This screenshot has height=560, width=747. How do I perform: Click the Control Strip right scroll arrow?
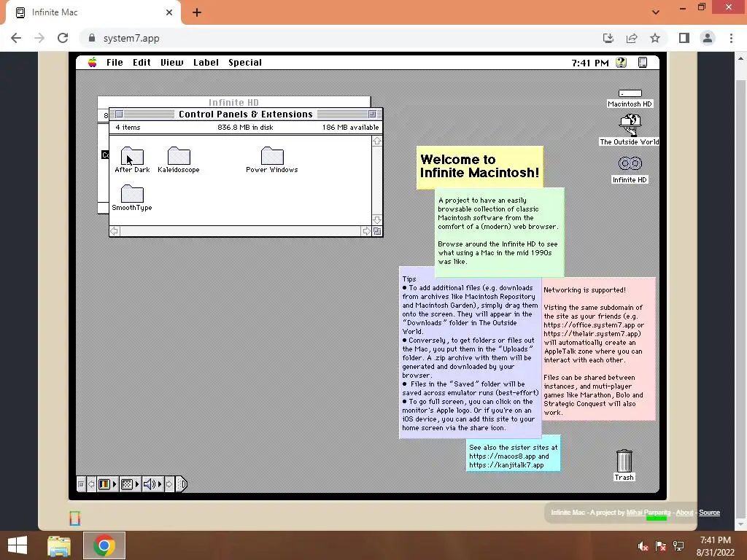coord(169,484)
